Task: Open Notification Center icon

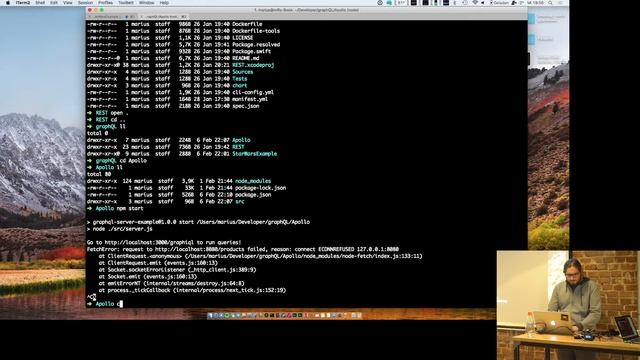Action: [562, 2]
